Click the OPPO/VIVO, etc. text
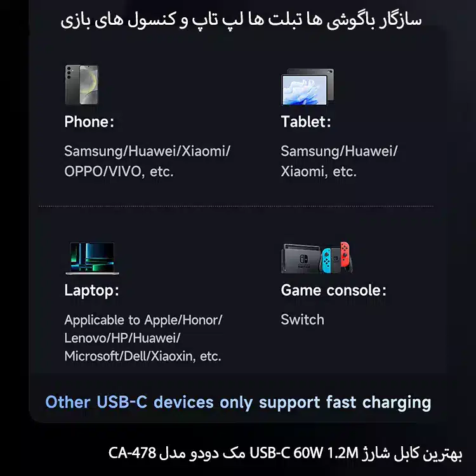The height and width of the screenshot is (476, 476). (x=119, y=171)
